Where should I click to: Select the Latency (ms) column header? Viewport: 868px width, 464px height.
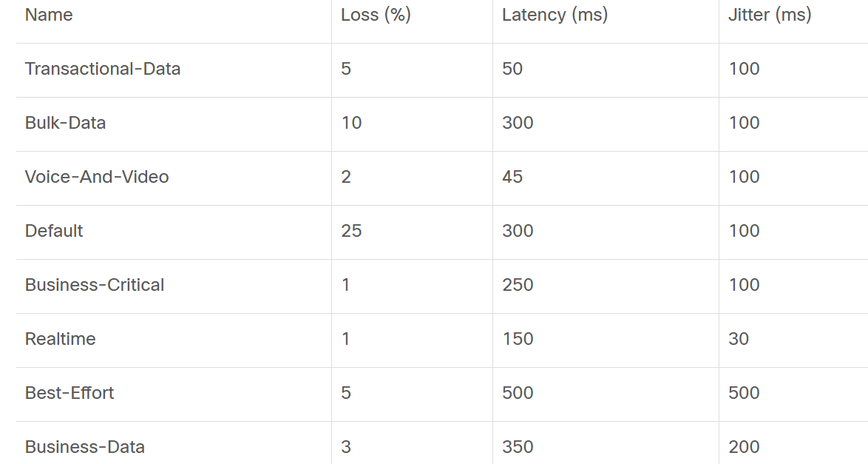555,15
